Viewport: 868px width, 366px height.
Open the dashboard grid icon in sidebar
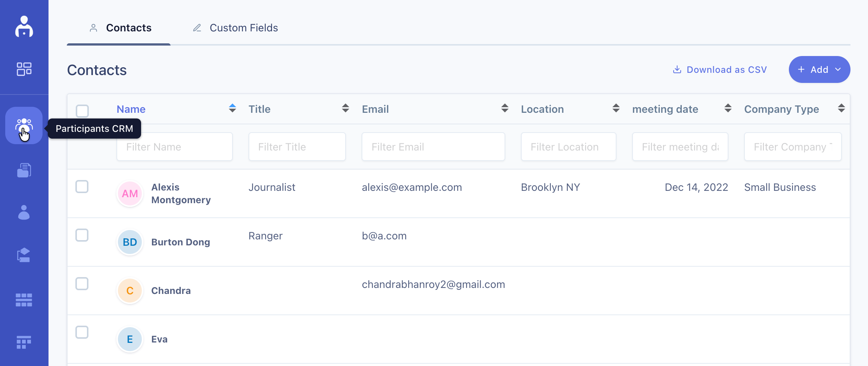[24, 69]
